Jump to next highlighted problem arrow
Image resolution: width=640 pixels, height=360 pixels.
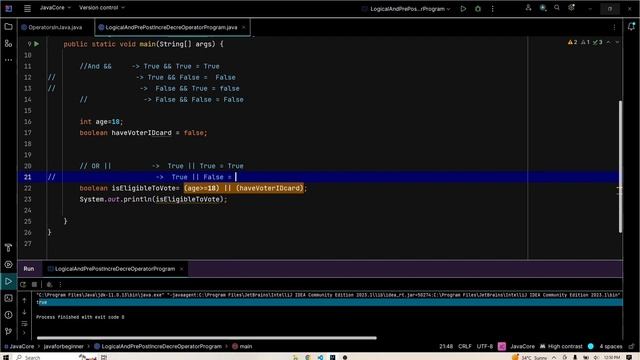[617, 42]
